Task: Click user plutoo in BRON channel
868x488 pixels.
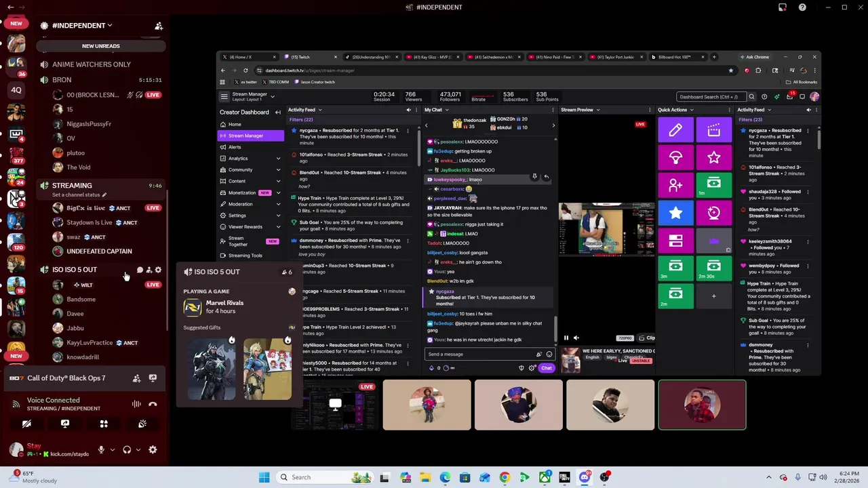Action: click(100, 153)
